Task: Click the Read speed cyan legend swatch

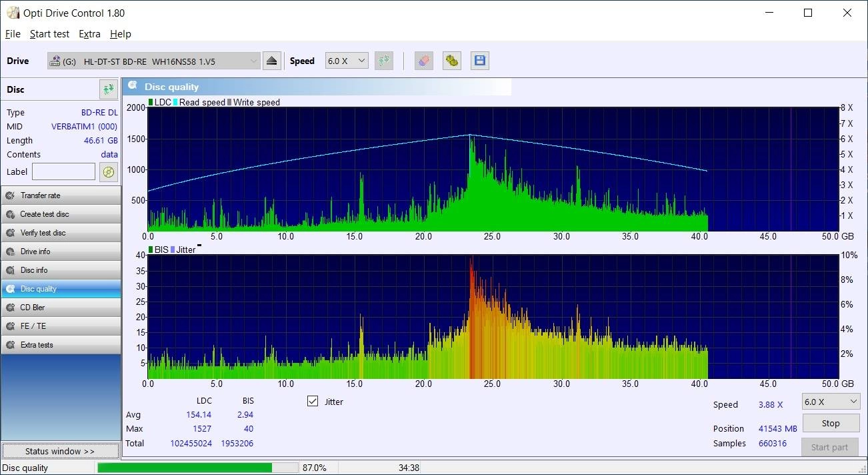Action: tap(175, 102)
